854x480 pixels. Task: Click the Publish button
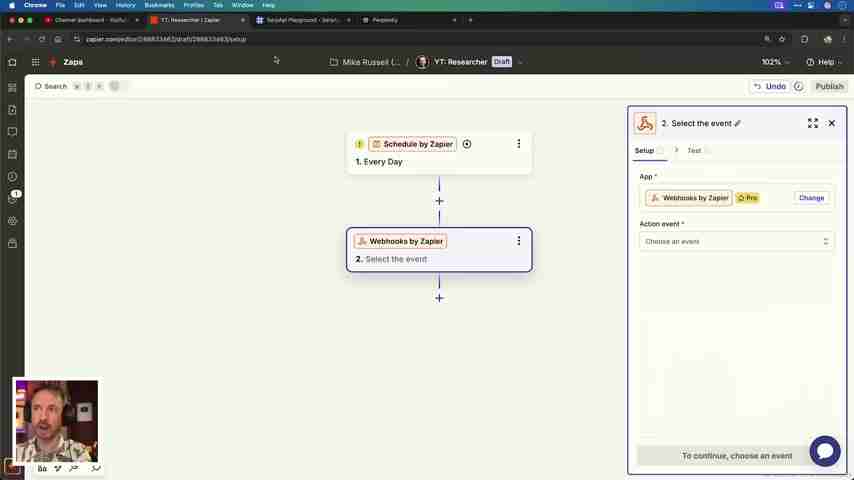tap(829, 86)
